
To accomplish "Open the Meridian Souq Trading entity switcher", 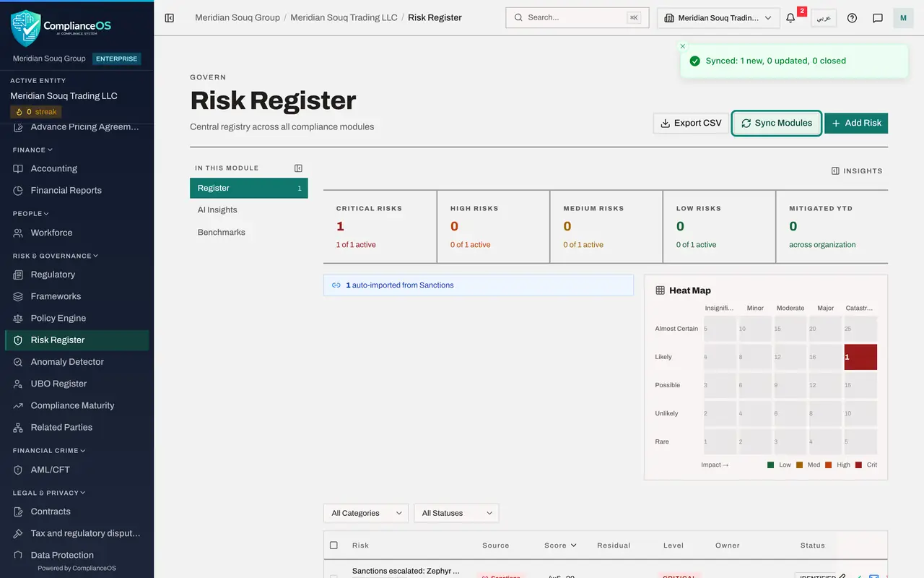I will 718,18.
